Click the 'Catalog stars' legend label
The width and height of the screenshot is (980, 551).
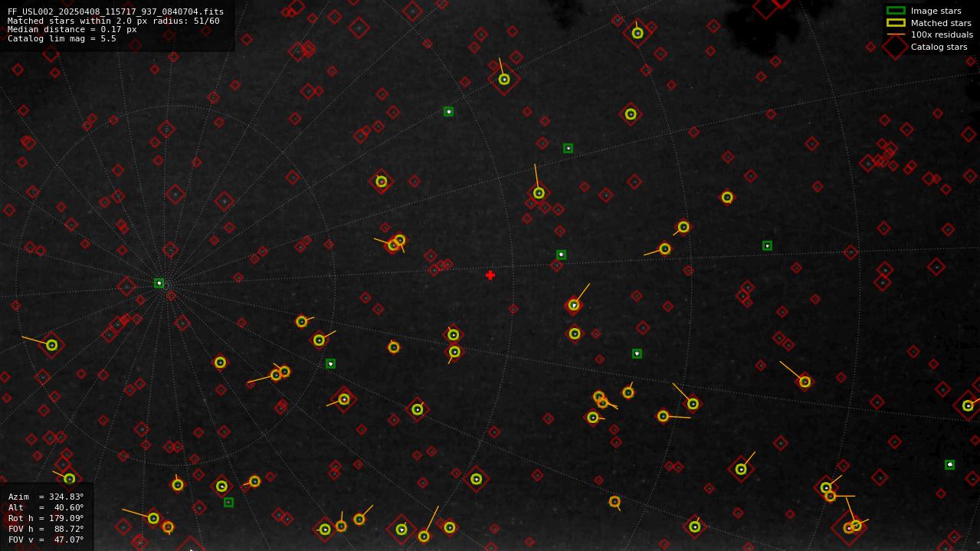939,47
